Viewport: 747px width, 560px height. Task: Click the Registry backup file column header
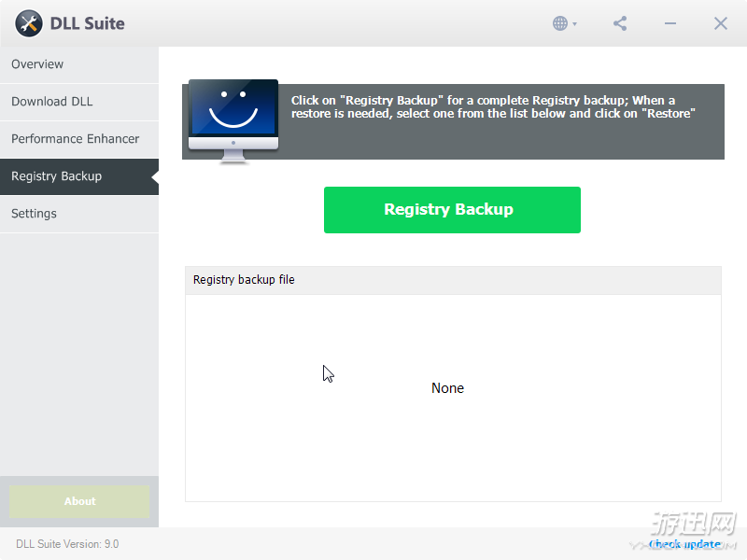pos(453,280)
